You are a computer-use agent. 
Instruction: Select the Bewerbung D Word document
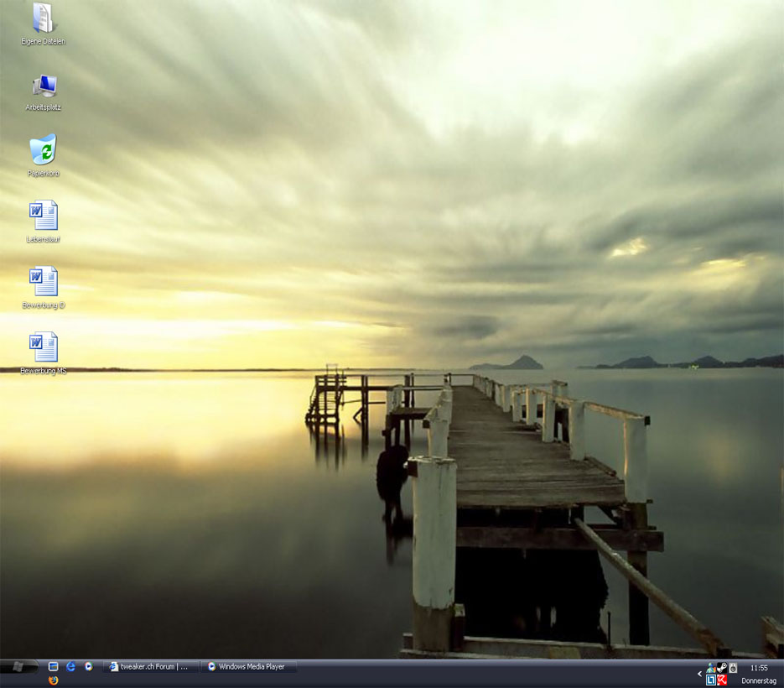[x=44, y=282]
